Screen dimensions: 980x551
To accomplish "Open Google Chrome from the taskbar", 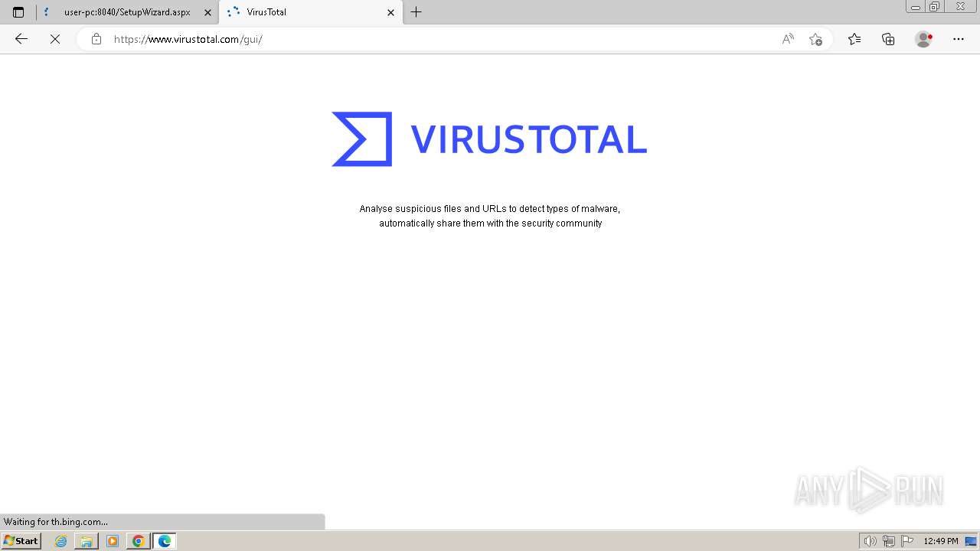I will [139, 541].
